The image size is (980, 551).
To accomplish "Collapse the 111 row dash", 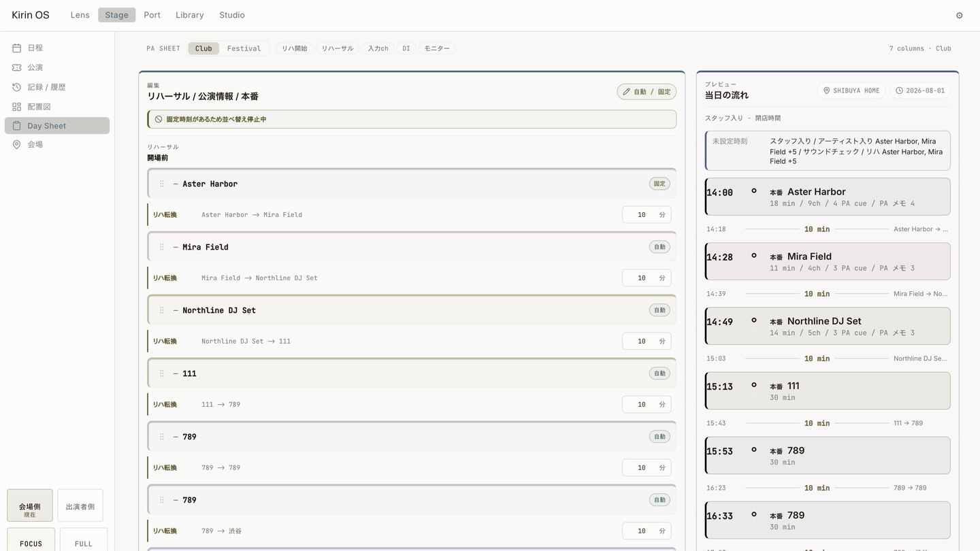I will [176, 373].
